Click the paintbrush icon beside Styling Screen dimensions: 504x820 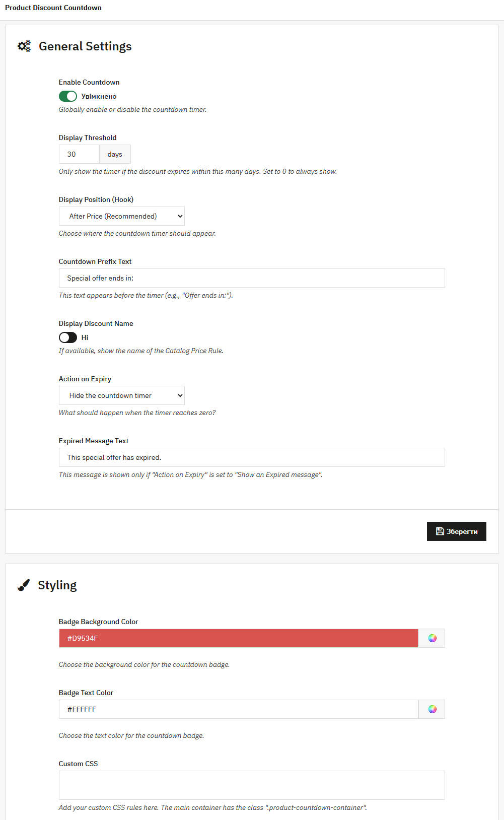24,585
